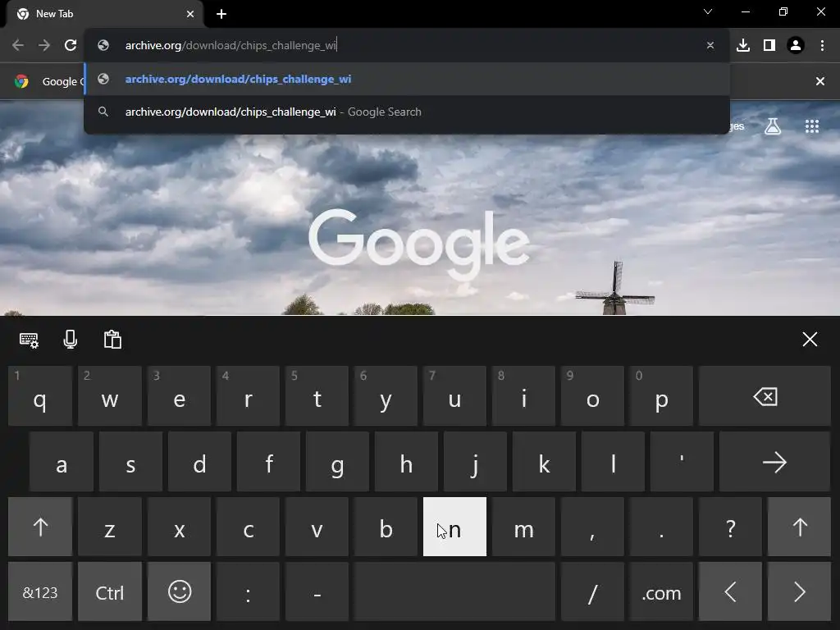The image size is (840, 630).
Task: Tap the comma key
Action: pos(592,527)
